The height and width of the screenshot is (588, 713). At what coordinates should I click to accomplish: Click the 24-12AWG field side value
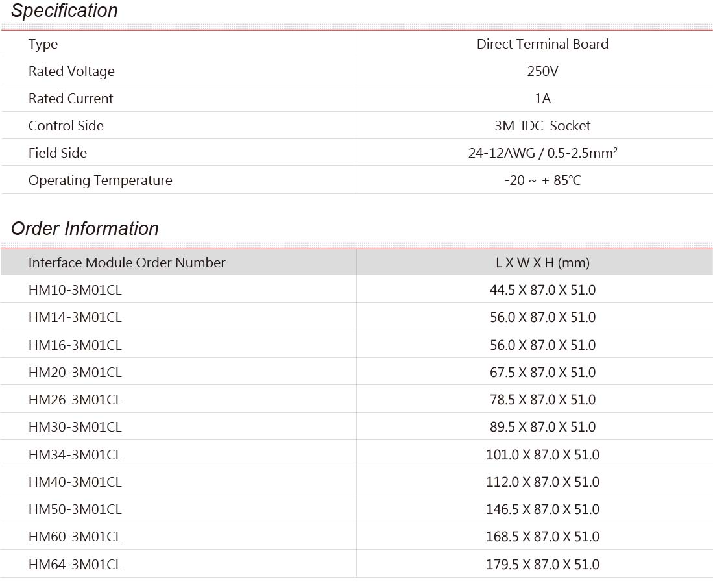point(542,153)
